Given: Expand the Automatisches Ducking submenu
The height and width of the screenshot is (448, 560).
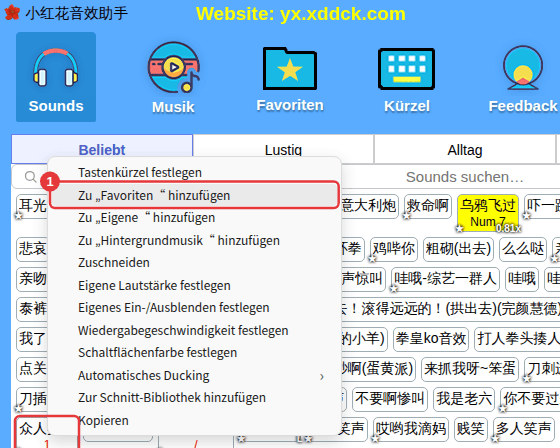Looking at the screenshot, I should 195,375.
